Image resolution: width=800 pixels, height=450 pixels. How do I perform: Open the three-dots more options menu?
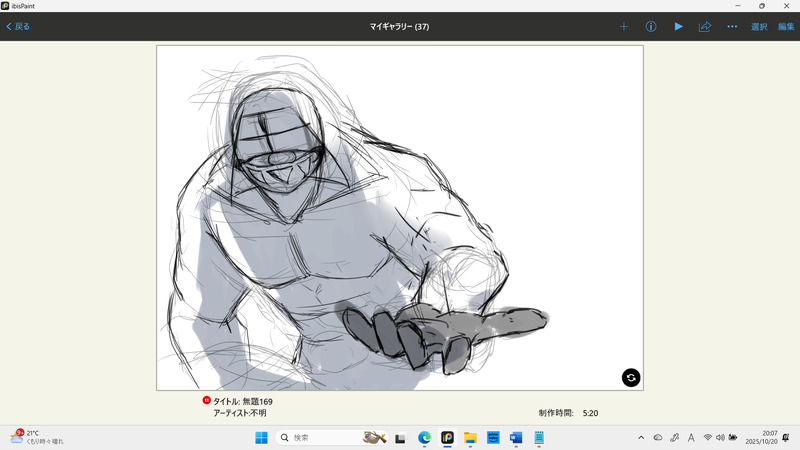click(732, 27)
